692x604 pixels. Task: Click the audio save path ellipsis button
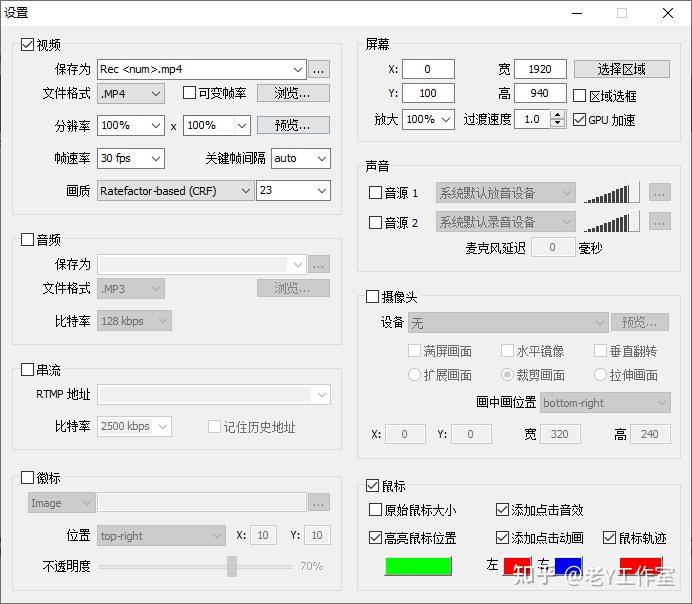pos(319,265)
